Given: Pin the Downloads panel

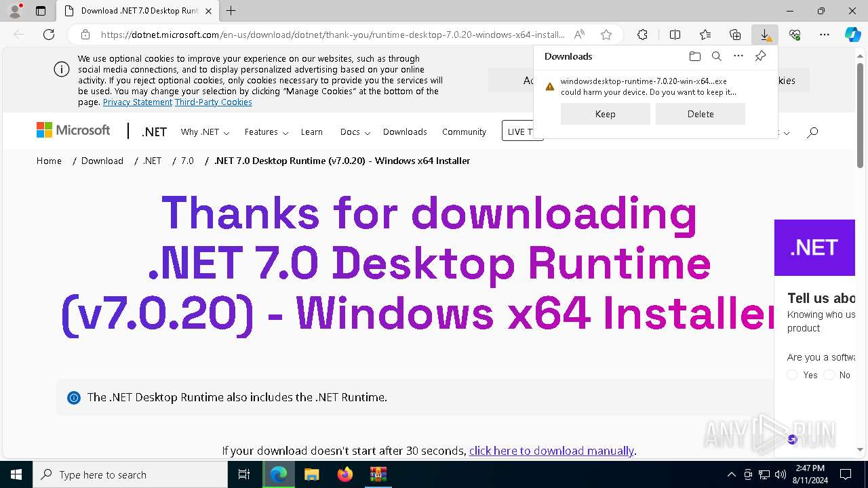Looking at the screenshot, I should pyautogui.click(x=760, y=56).
